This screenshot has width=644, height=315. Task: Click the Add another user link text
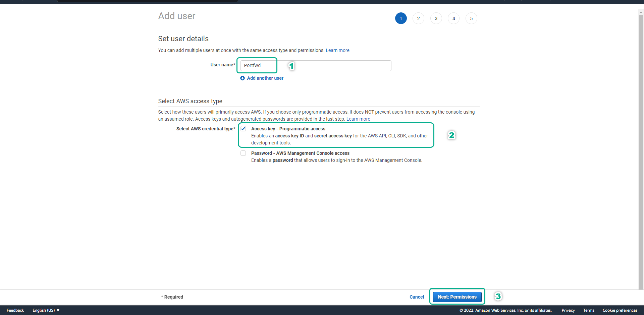click(x=265, y=78)
